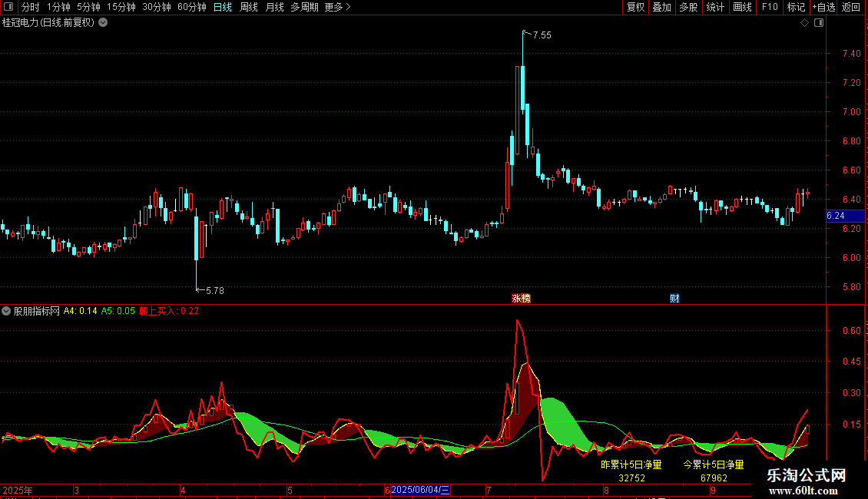This screenshot has width=868, height=499.
Task: Click the 昨累计5日净量 label
Action: pos(631,464)
